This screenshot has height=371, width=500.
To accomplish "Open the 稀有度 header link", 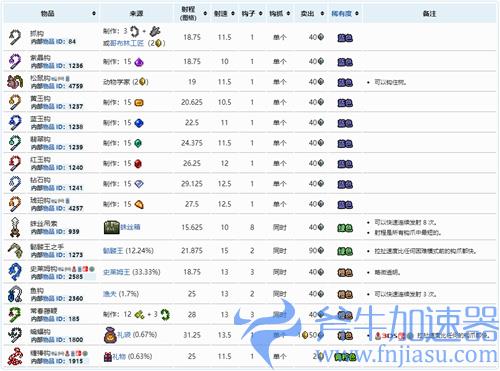I will 341,13.
